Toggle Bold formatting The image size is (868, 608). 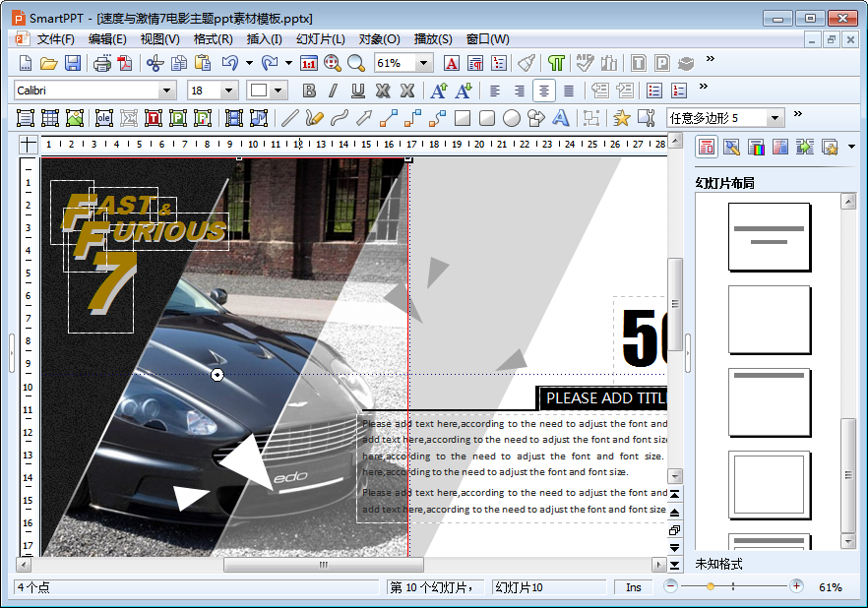[x=309, y=91]
